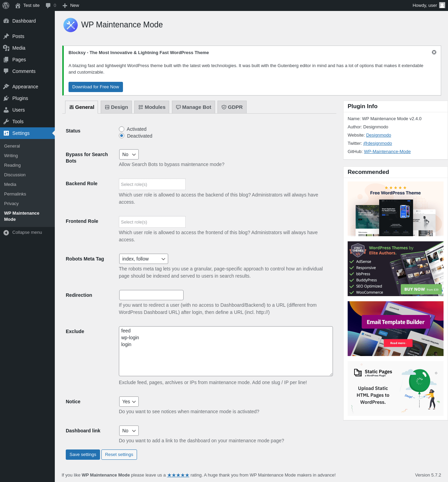This screenshot has height=482, width=448.
Task: Select the Deactivated status radio button
Action: [x=122, y=136]
